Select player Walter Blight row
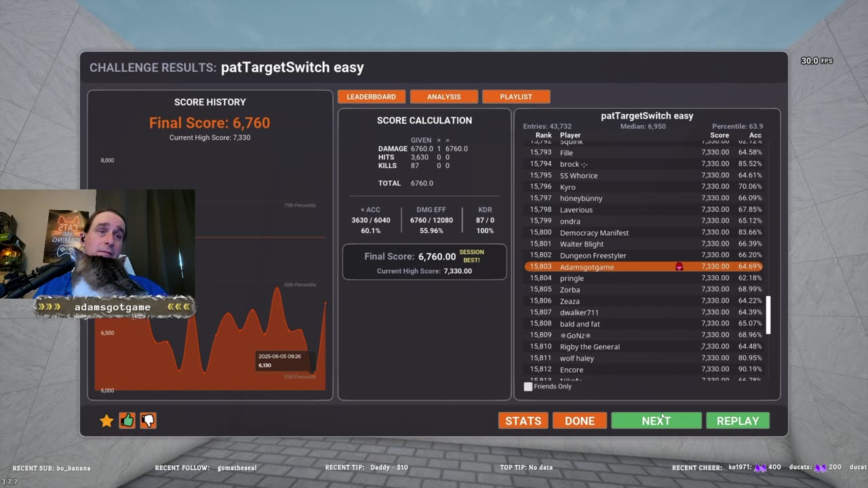Screen dimensions: 868x488 coord(644,244)
